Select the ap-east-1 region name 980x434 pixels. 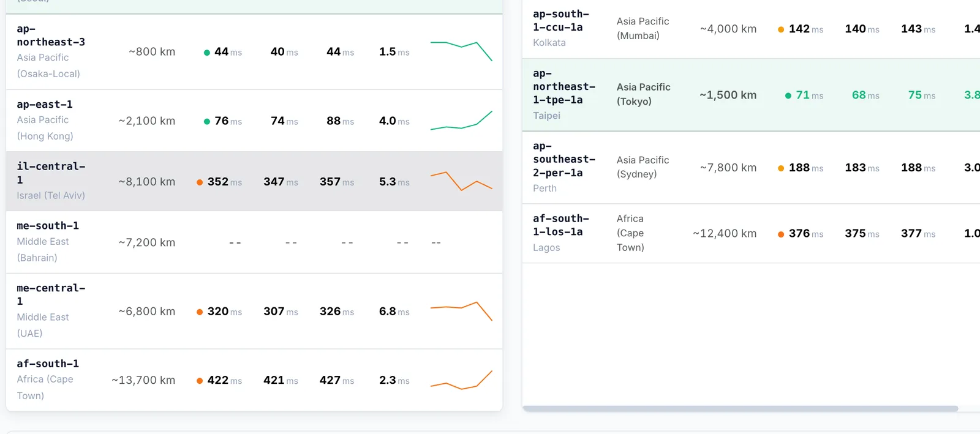[x=45, y=105]
